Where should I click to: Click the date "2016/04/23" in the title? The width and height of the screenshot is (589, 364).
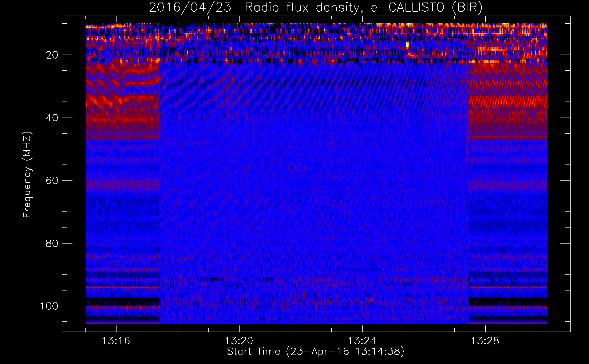coord(190,8)
